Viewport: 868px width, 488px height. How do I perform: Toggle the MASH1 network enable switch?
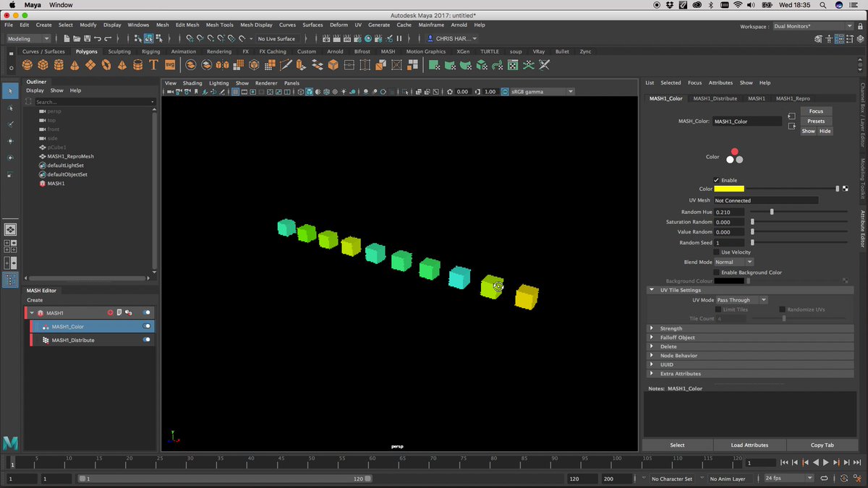[148, 313]
